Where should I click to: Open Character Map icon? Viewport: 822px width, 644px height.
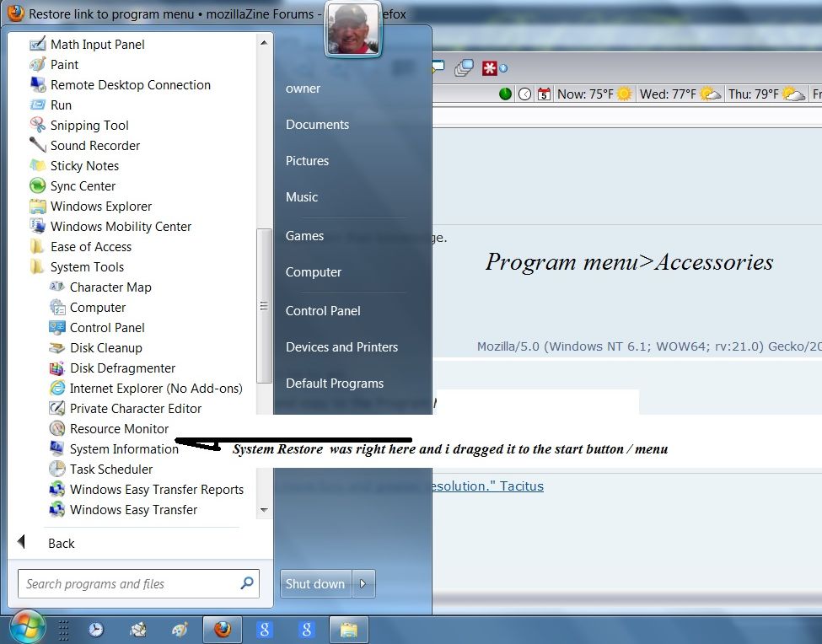coord(57,287)
